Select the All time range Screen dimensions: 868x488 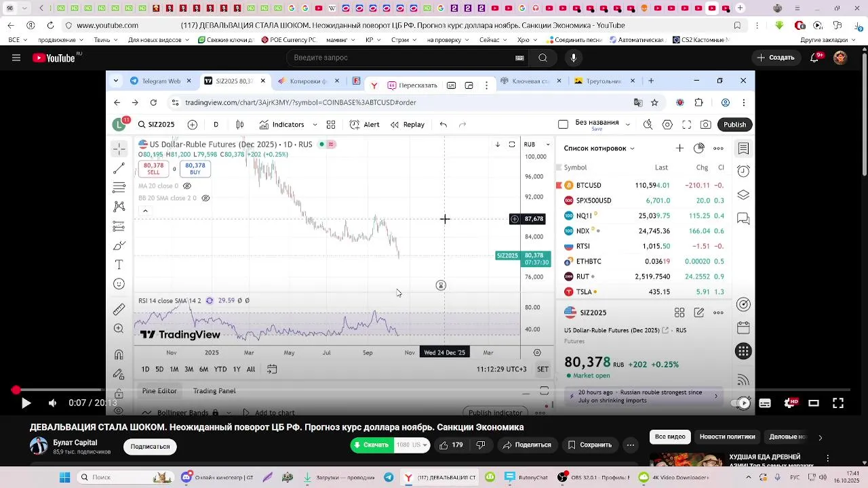(x=251, y=369)
